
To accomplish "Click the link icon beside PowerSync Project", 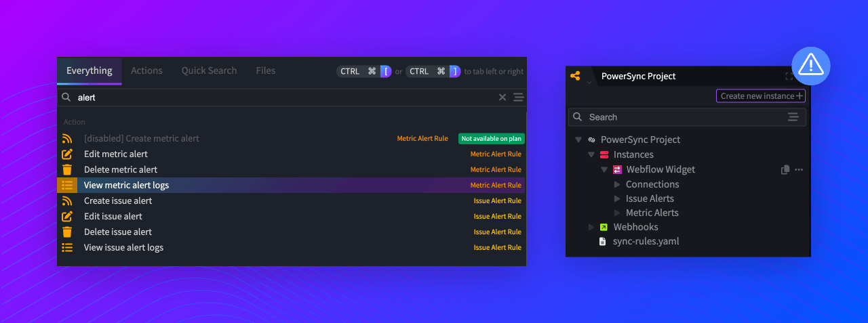I will 591,139.
